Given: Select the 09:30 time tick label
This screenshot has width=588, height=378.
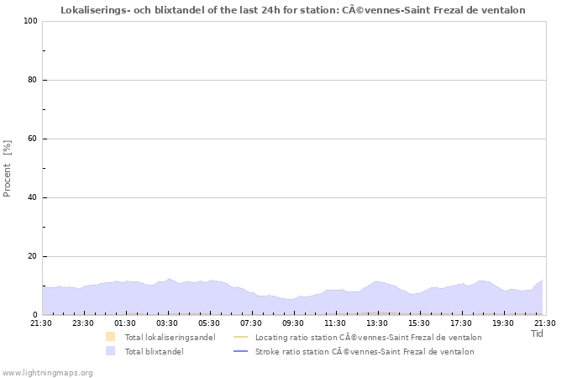Looking at the screenshot, I should 293,323.
